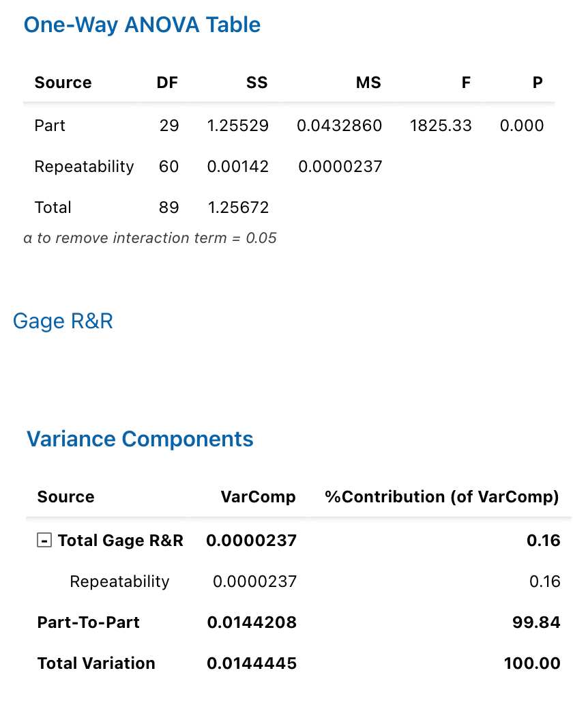The height and width of the screenshot is (703, 588).
Task: Click the P value 0.000
Action: pyautogui.click(x=522, y=126)
